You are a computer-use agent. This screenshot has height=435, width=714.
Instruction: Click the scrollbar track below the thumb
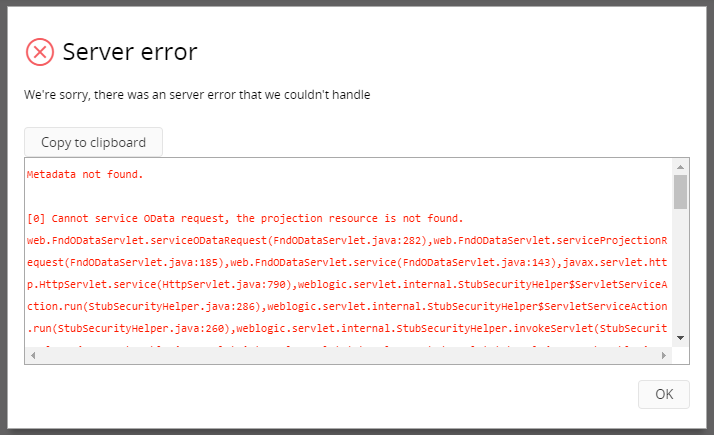click(680, 270)
